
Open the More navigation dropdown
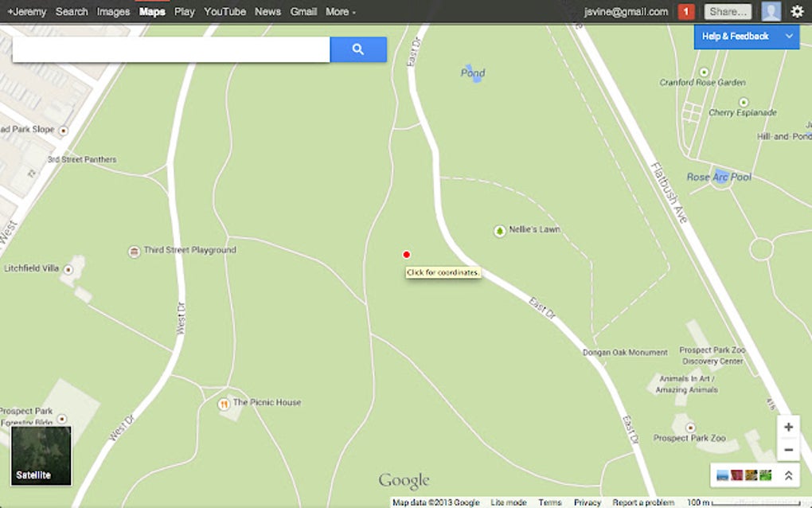[x=340, y=11]
